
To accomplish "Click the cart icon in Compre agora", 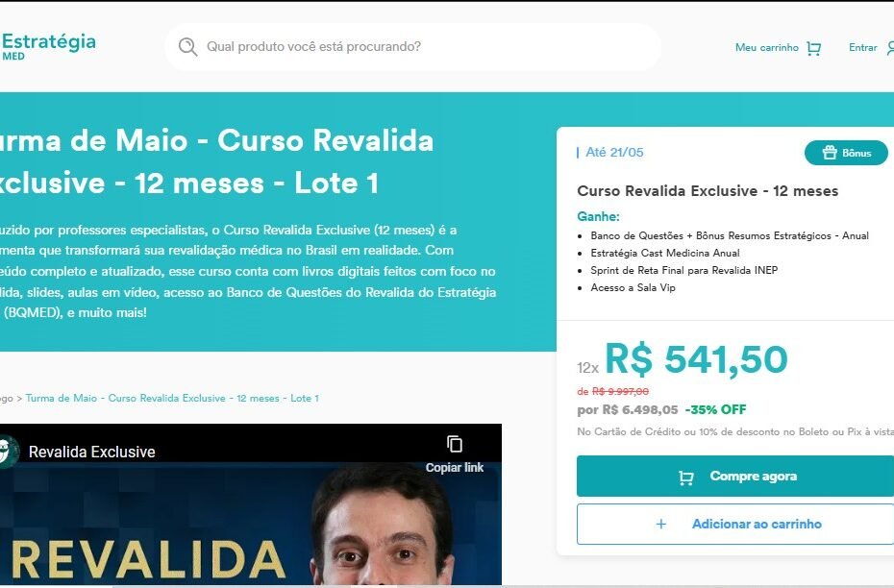I will click(686, 478).
